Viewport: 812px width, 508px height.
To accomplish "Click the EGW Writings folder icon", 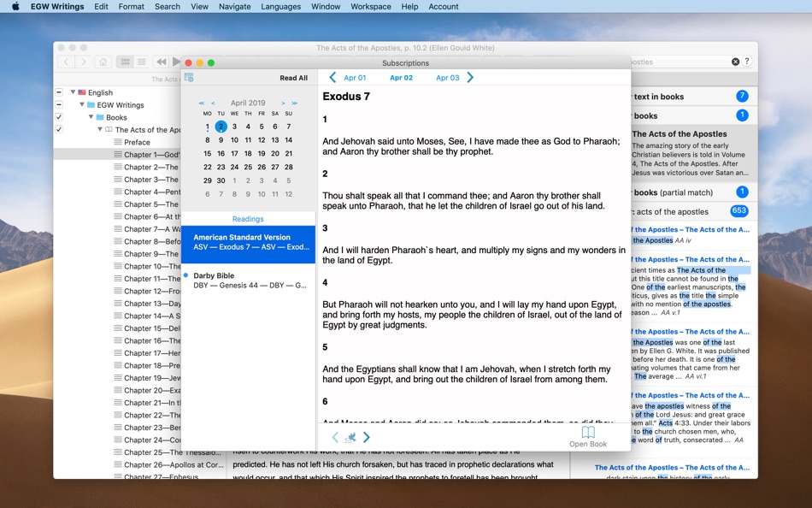I will coord(91,105).
